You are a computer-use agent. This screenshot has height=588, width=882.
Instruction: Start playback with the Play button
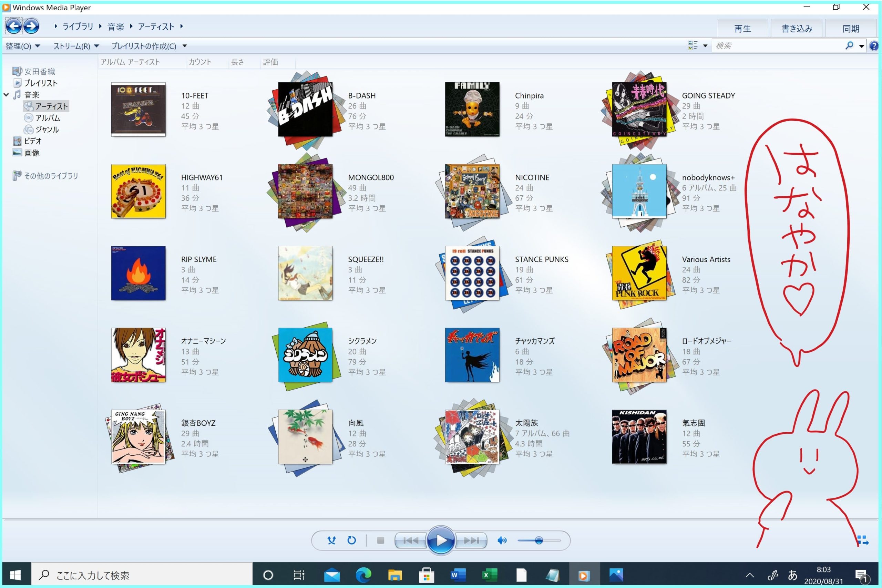coord(441,540)
